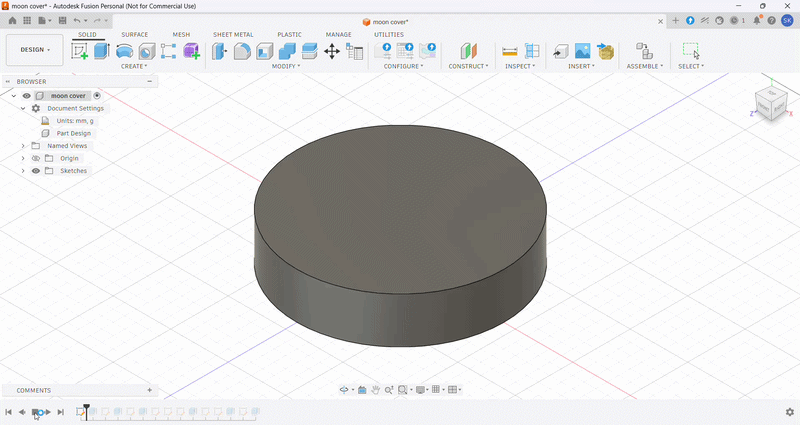Select the Measure tool
This screenshot has height=425, width=800.
[x=510, y=51]
